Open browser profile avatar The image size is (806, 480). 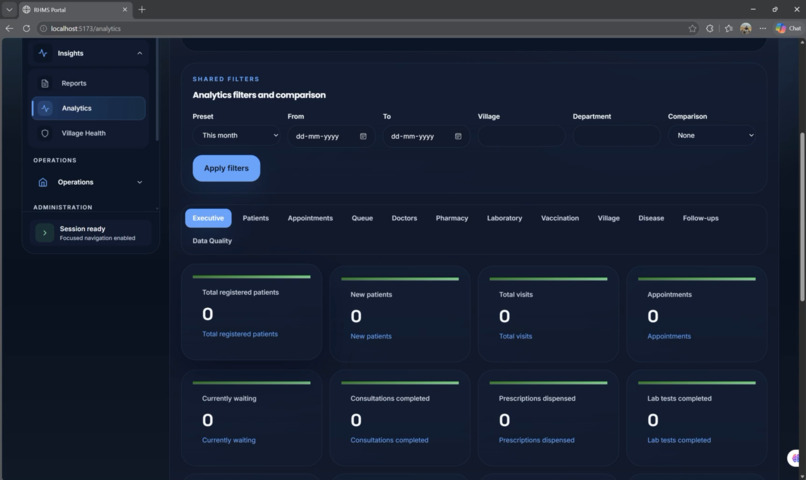746,28
